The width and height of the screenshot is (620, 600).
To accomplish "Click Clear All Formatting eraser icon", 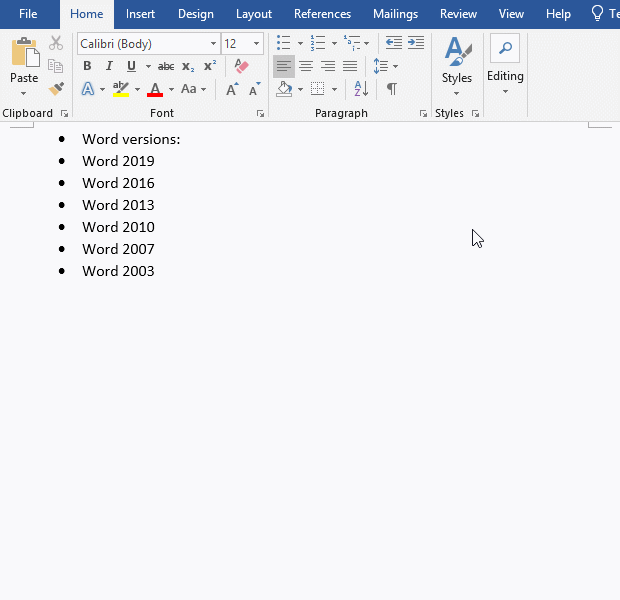I will [242, 66].
